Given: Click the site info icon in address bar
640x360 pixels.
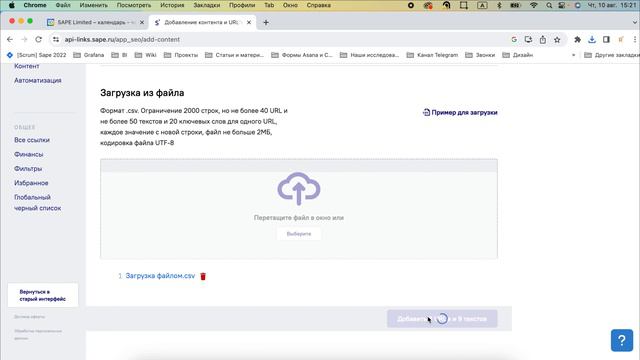Looking at the screenshot, I should tap(56, 40).
